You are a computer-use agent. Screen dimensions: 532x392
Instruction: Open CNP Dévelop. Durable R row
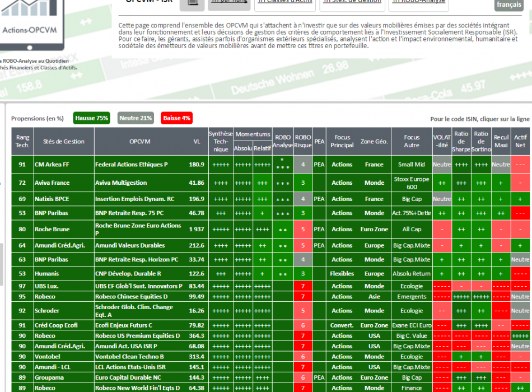tap(270, 273)
